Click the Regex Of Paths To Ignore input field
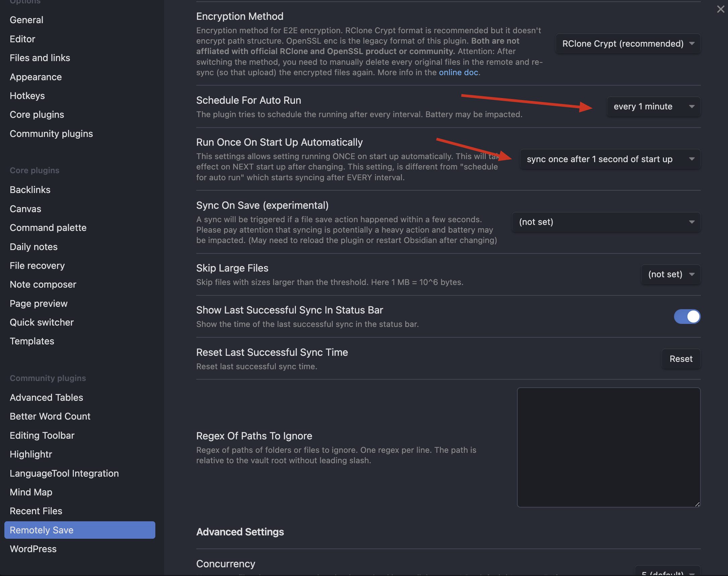Screen dimensions: 728x576 tap(608, 446)
